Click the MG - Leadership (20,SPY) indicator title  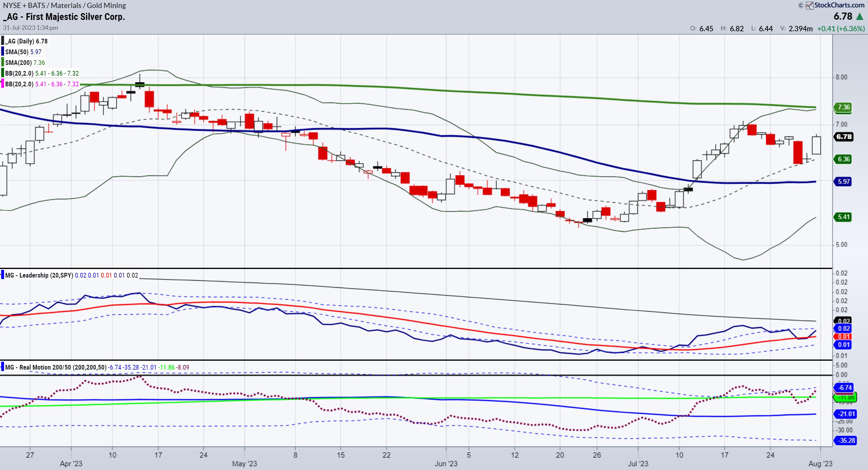click(x=39, y=276)
